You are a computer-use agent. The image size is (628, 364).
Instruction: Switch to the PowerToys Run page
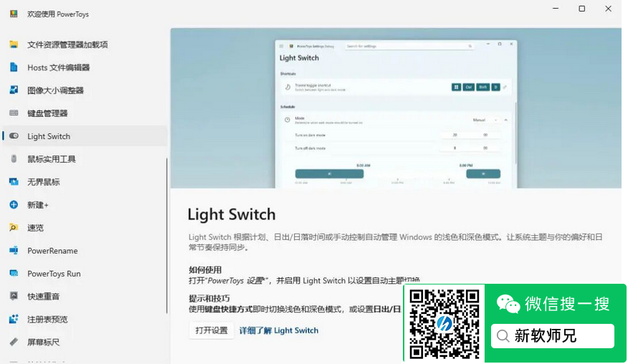tap(54, 274)
